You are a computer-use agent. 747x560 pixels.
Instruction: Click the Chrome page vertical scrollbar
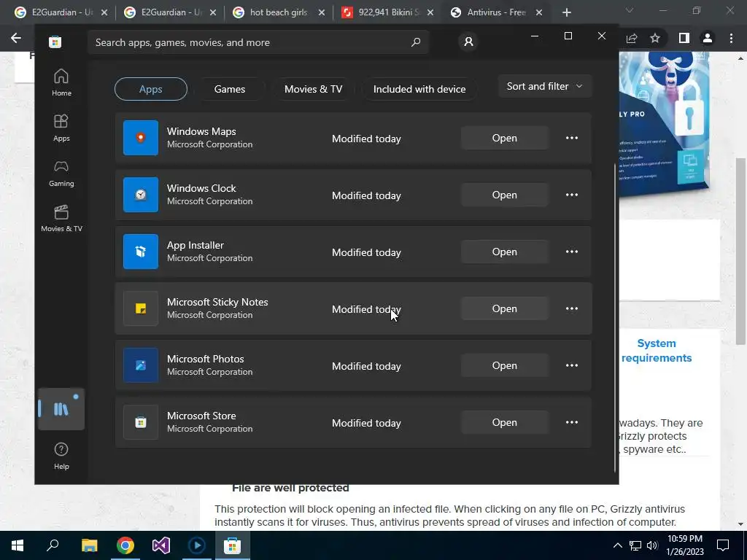pos(740,251)
